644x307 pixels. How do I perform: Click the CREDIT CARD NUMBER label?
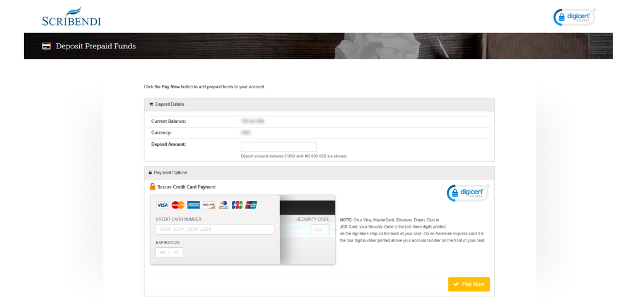179,219
